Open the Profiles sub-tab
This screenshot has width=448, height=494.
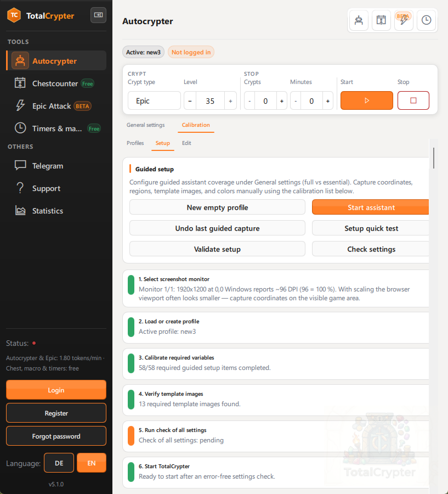click(x=135, y=143)
